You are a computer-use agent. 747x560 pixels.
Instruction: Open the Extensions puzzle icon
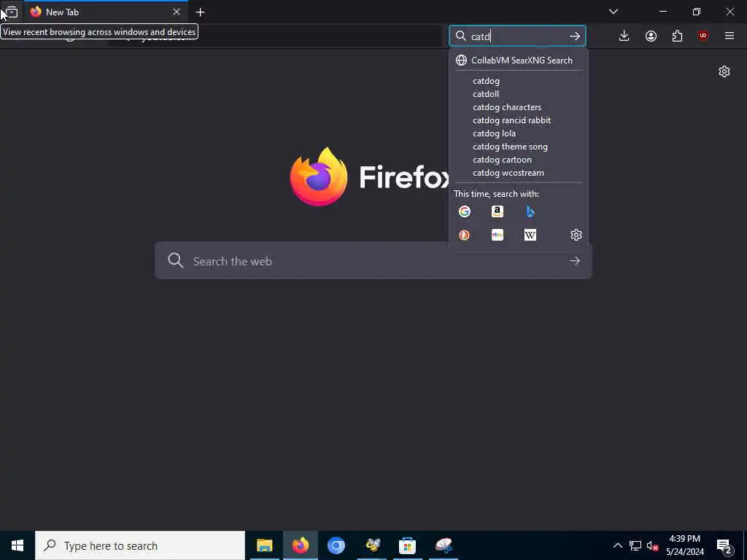[x=677, y=36]
